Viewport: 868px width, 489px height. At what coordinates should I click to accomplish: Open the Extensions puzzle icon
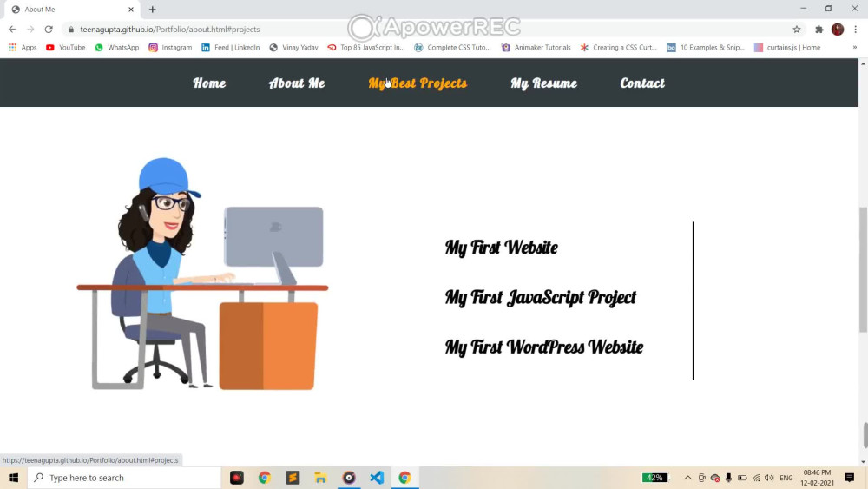click(x=819, y=30)
